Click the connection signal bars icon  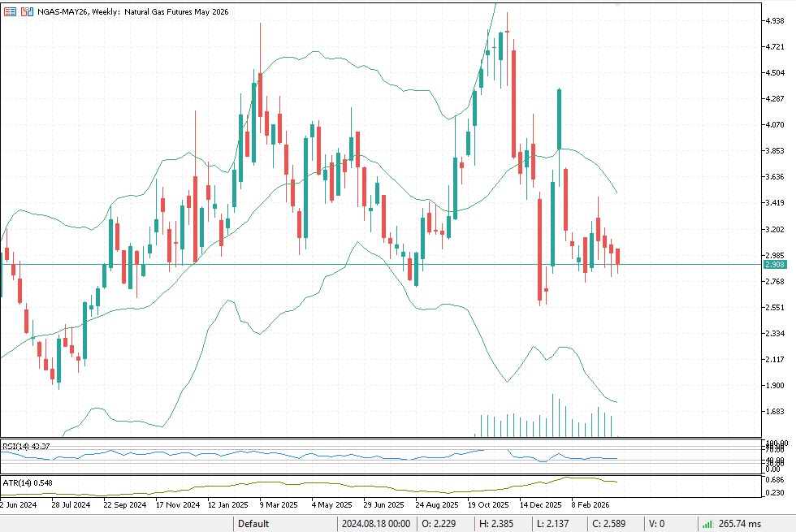pos(707,524)
